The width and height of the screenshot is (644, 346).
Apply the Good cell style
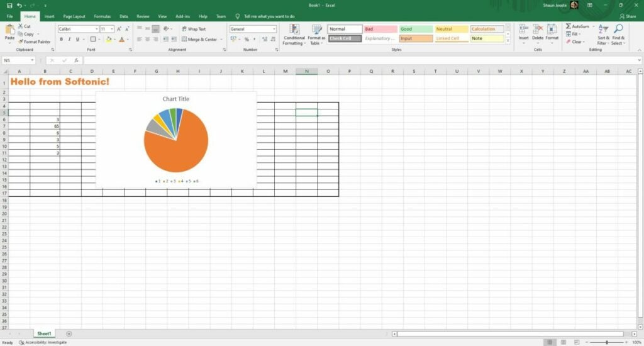click(416, 29)
